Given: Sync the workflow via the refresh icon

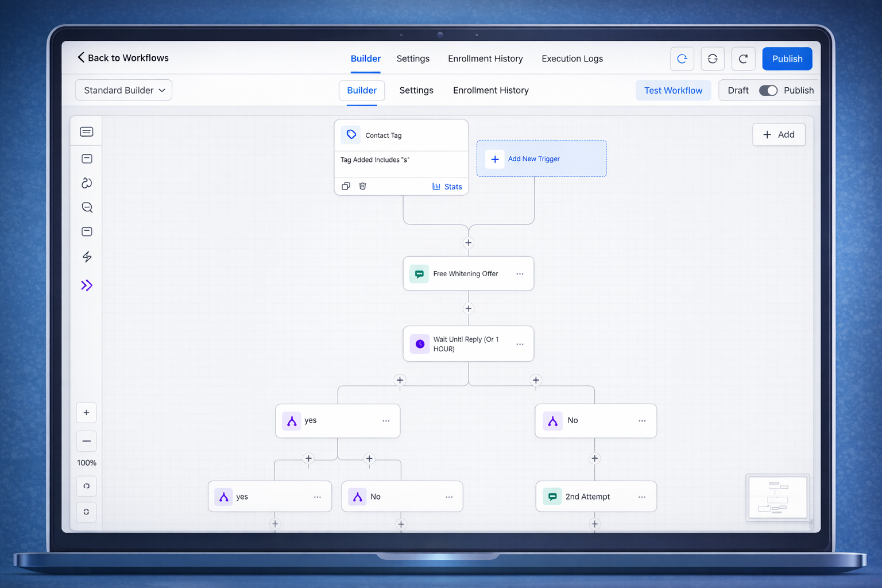Looking at the screenshot, I should point(713,59).
